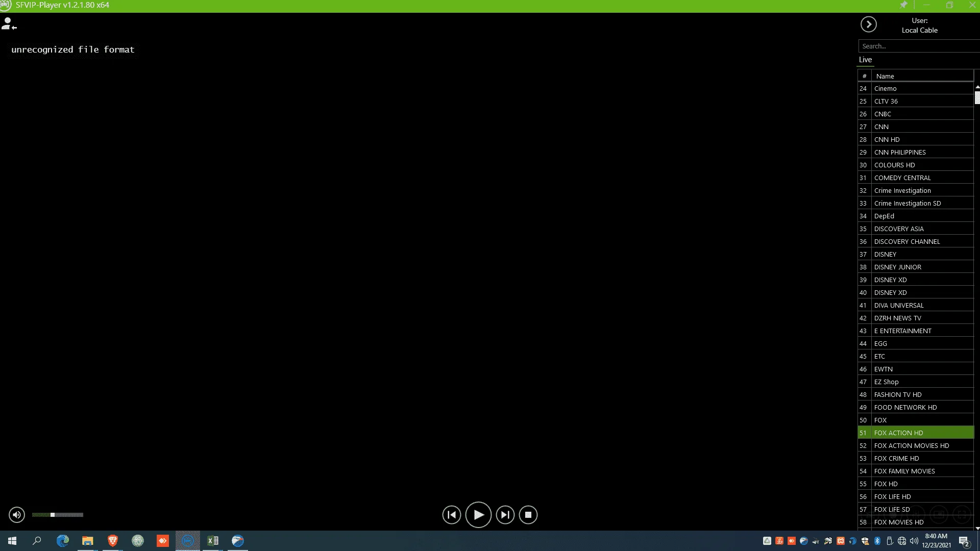980x551 pixels.
Task: Pin the player window on top
Action: 903,5
